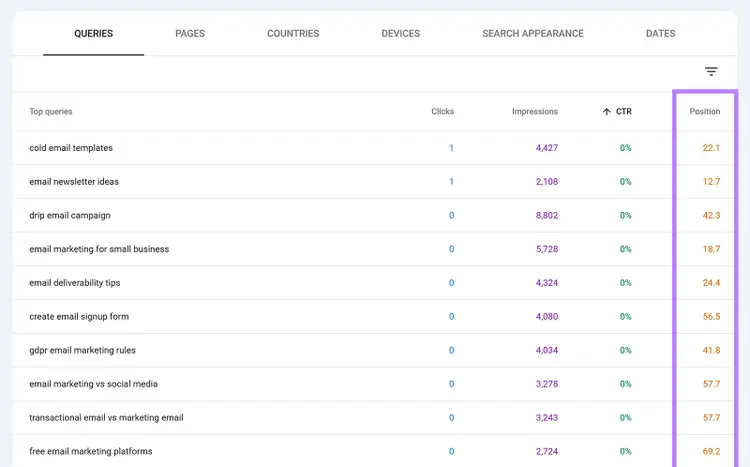Click the 4,427 impressions value

point(547,148)
